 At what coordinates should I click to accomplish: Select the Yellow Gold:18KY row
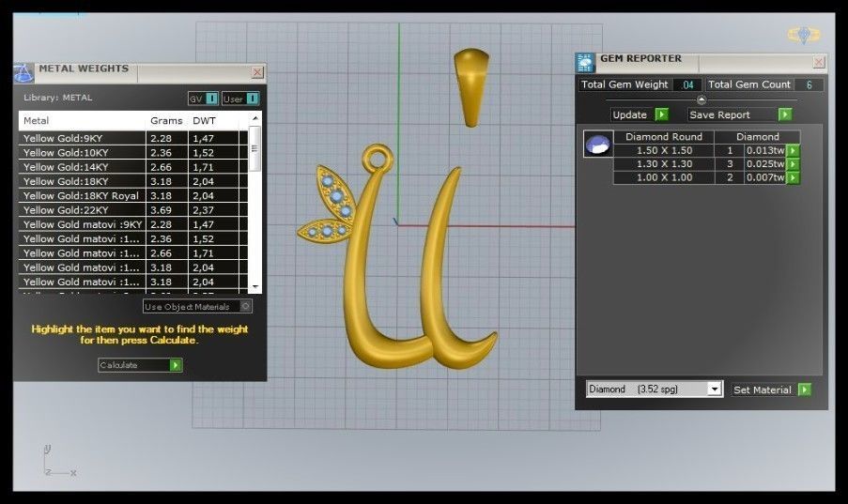pos(133,181)
